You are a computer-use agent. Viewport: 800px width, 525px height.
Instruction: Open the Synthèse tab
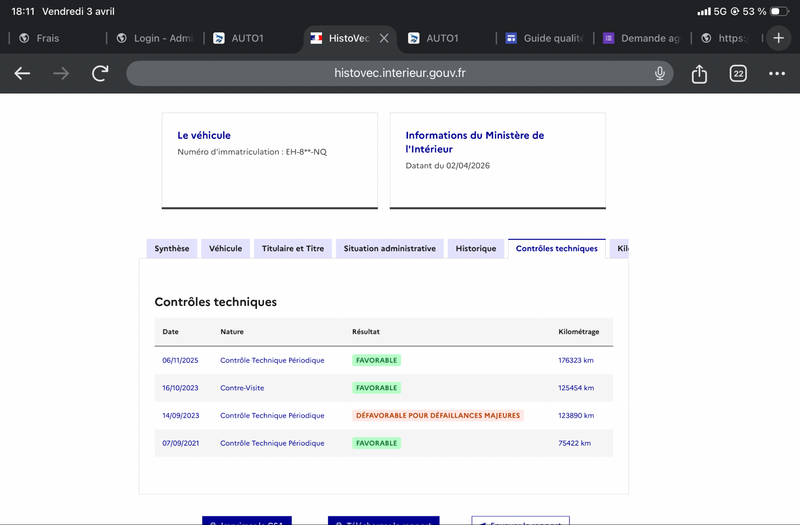(x=171, y=249)
